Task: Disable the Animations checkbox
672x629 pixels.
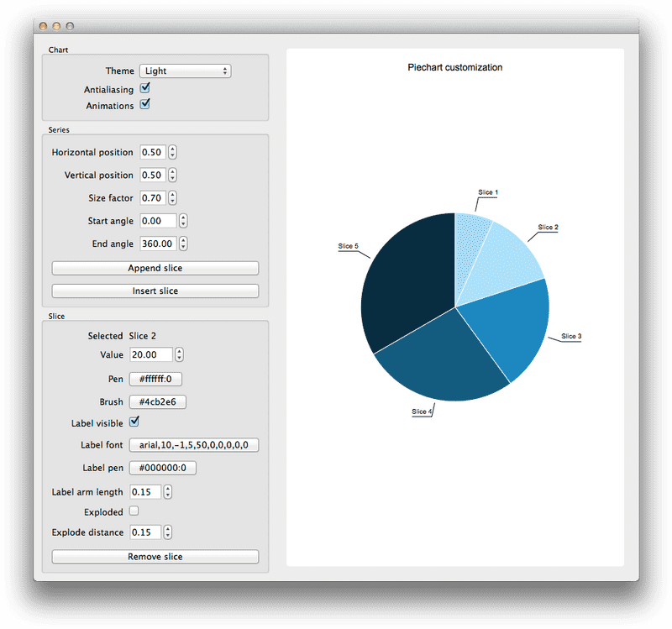Action: pos(144,105)
